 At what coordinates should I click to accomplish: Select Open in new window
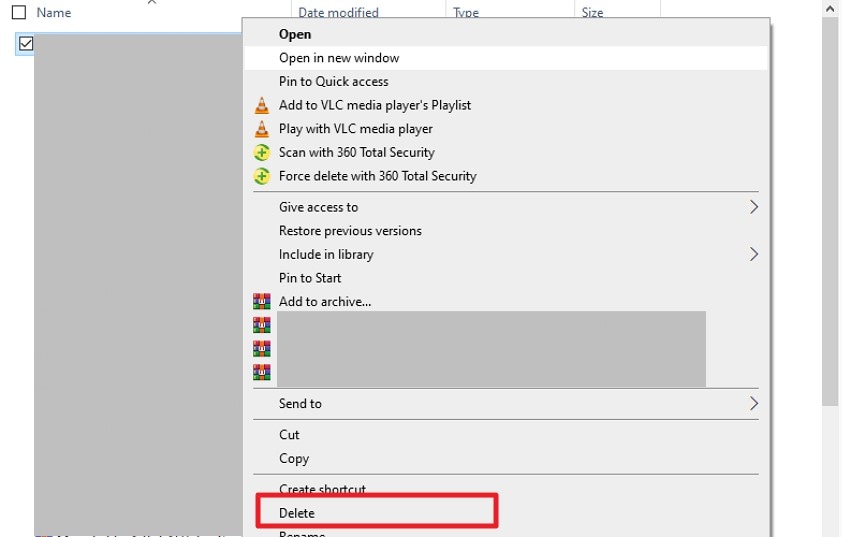coord(339,58)
